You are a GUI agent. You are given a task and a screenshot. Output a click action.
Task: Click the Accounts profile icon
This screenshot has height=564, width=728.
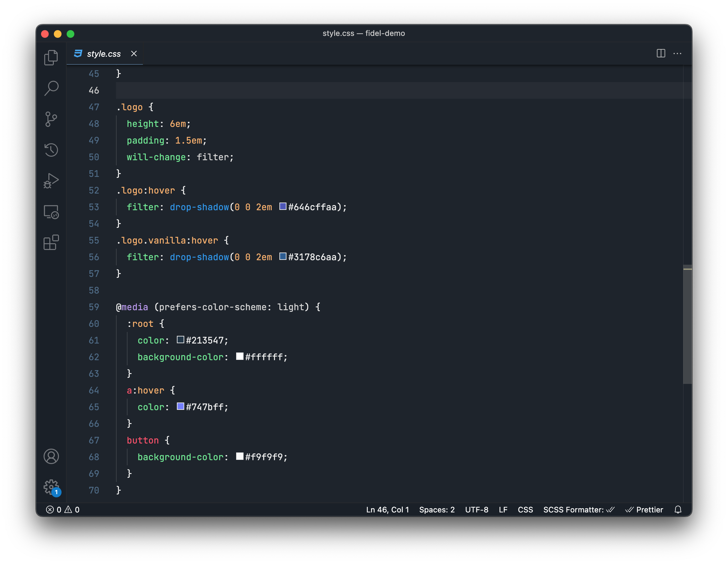pos(51,456)
